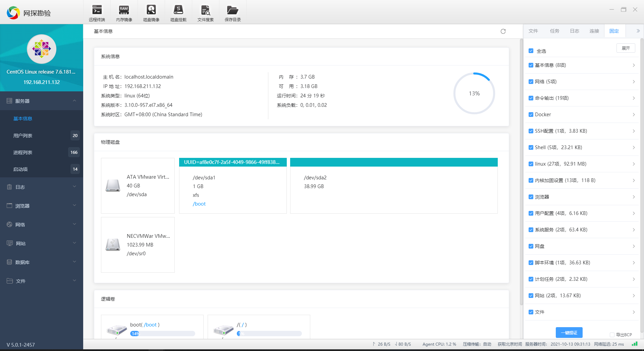Switch to the 连接 tab
The width and height of the screenshot is (644, 351).
point(594,31)
